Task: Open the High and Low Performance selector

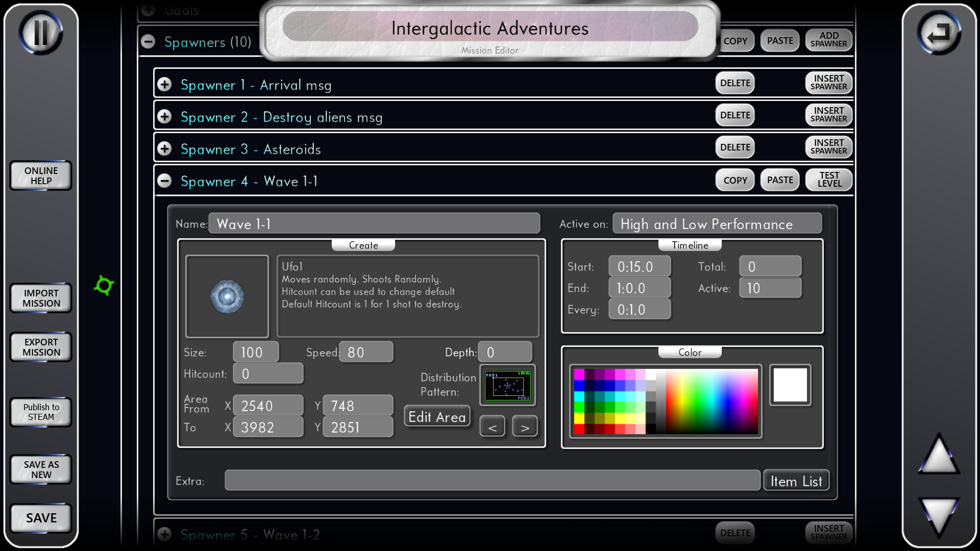Action: pyautogui.click(x=717, y=223)
